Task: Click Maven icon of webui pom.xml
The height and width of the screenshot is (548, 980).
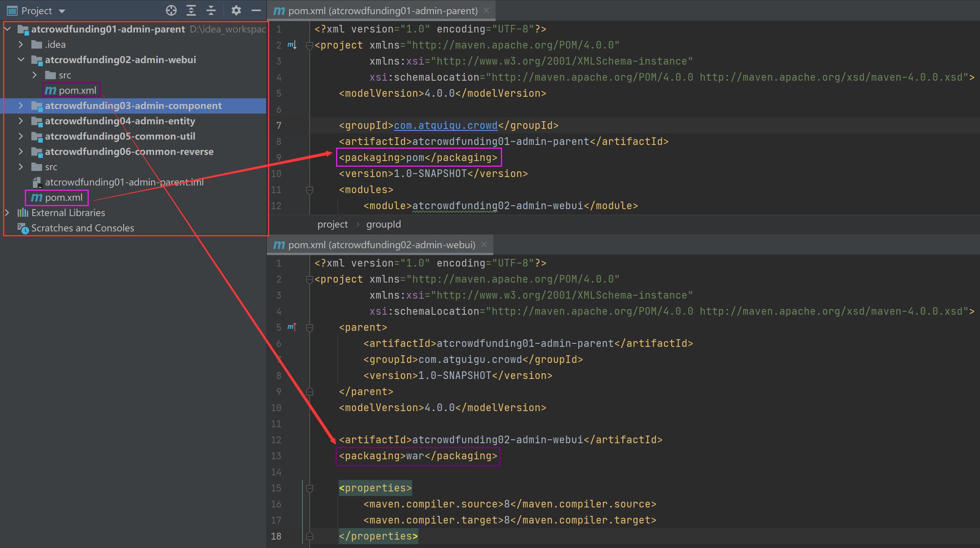Action: pos(50,91)
